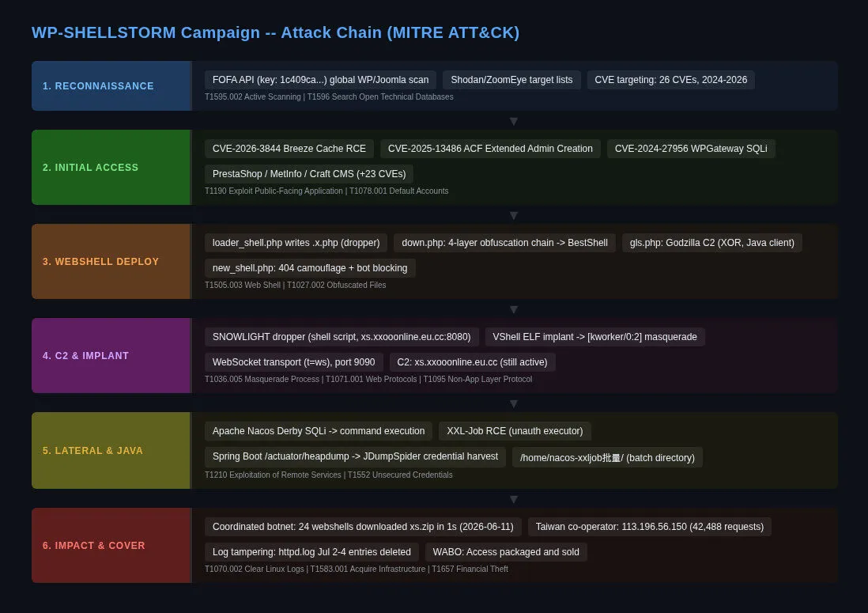Click the PrestaShop / MetInfo / Craft CMS chip
The image size is (868, 613).
pos(309,174)
